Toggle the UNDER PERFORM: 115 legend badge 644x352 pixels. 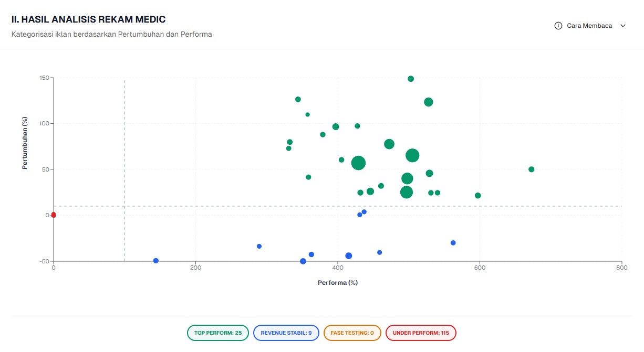pyautogui.click(x=421, y=333)
